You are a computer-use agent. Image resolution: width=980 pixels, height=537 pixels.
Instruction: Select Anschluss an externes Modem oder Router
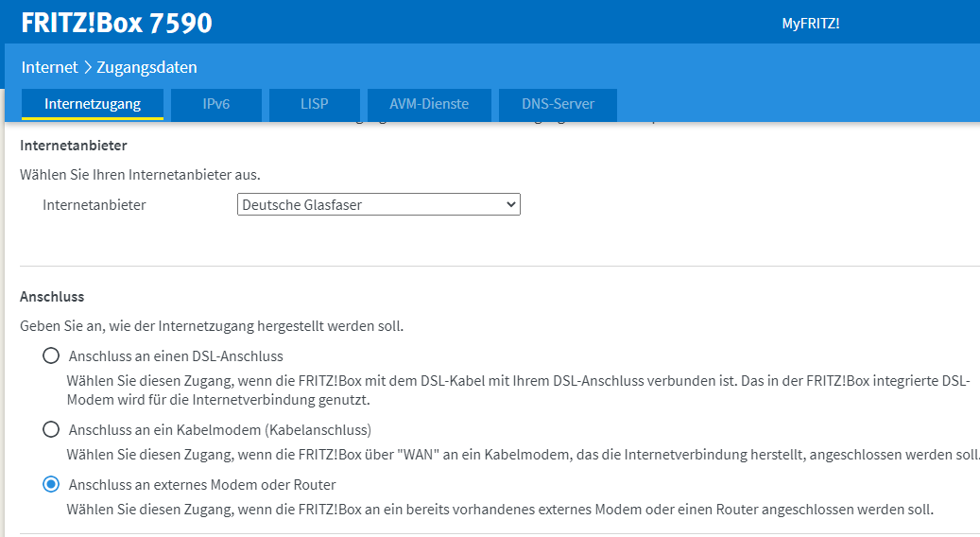(51, 484)
